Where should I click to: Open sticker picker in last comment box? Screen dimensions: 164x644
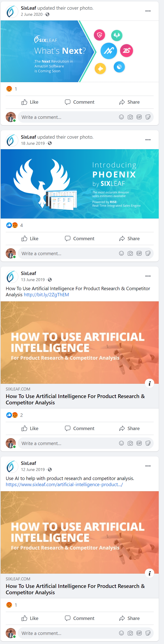(148, 633)
